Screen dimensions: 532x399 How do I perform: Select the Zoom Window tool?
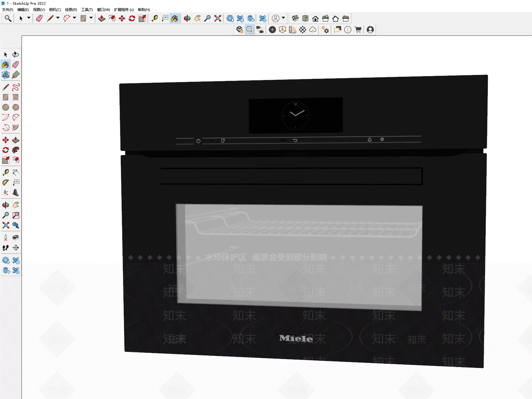coord(16,215)
